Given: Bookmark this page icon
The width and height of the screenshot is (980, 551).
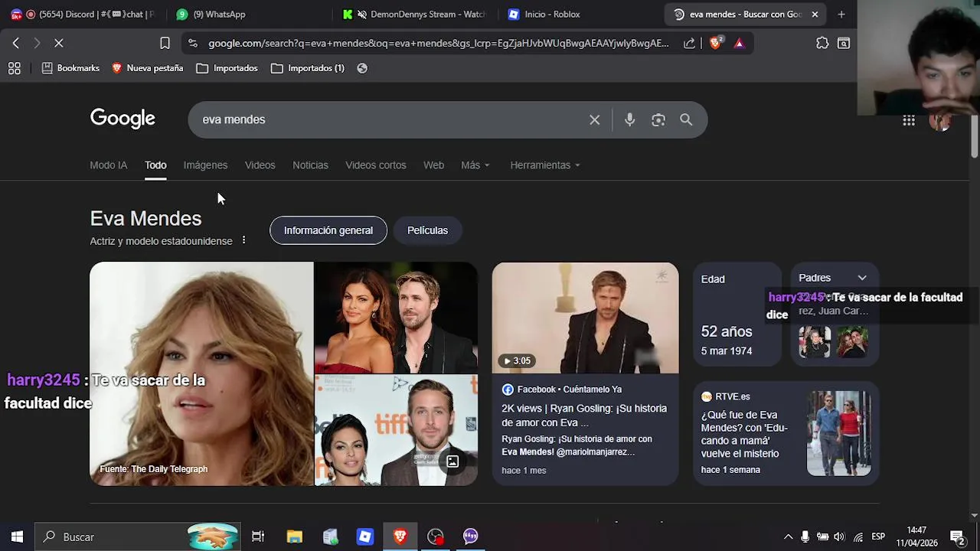Looking at the screenshot, I should [x=165, y=44].
